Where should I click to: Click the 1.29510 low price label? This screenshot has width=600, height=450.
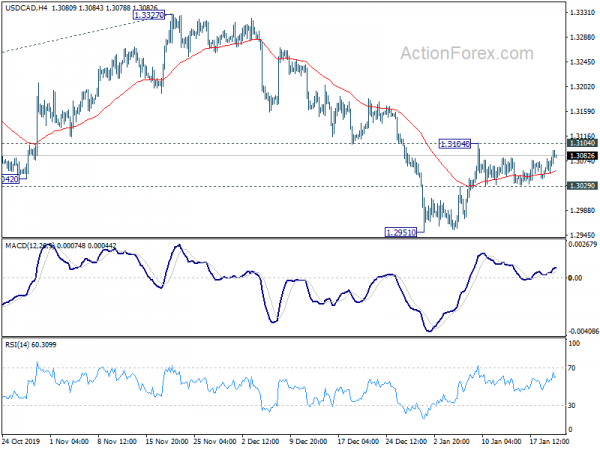pyautogui.click(x=401, y=232)
